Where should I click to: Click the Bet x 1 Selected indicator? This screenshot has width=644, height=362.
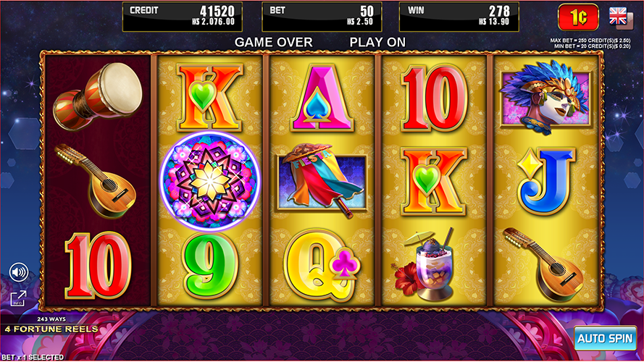[x=33, y=357]
